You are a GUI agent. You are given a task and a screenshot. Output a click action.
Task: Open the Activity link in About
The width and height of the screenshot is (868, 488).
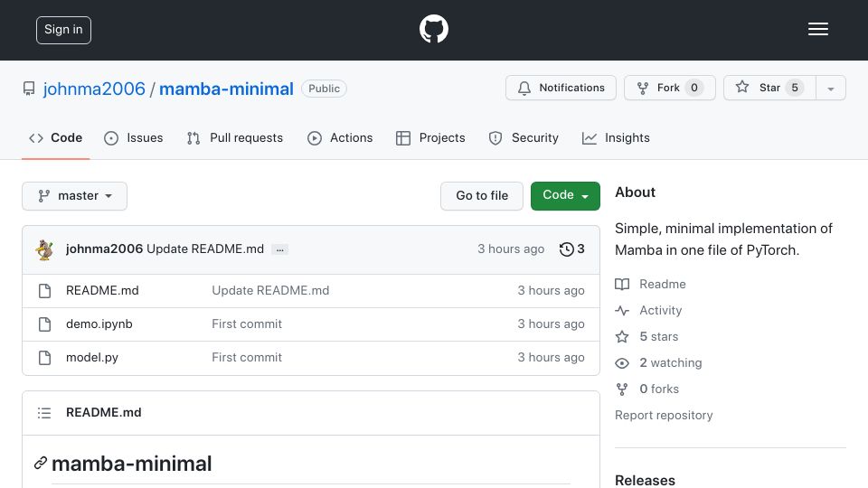[648, 310]
